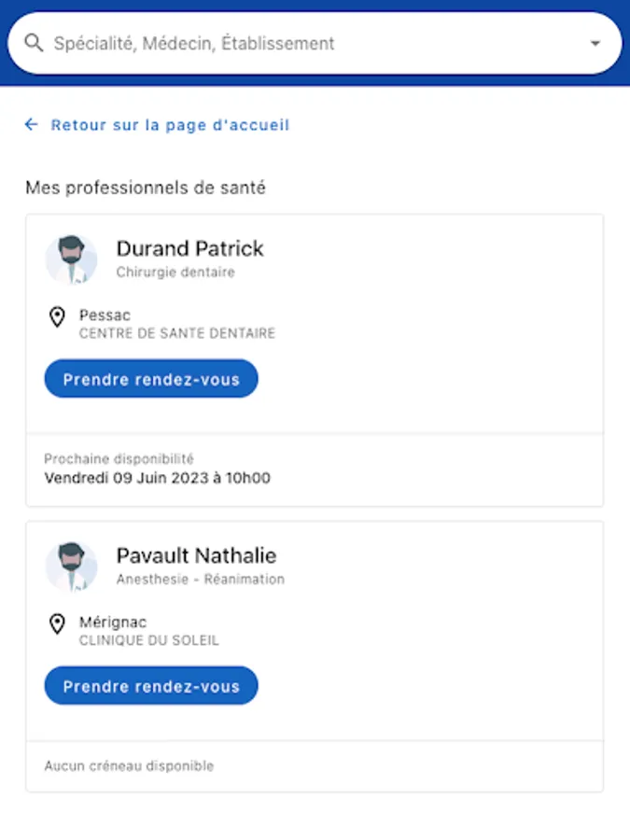Focus the Spécialité, Médecin, Établissement search field
The image size is (630, 840).
(315, 43)
